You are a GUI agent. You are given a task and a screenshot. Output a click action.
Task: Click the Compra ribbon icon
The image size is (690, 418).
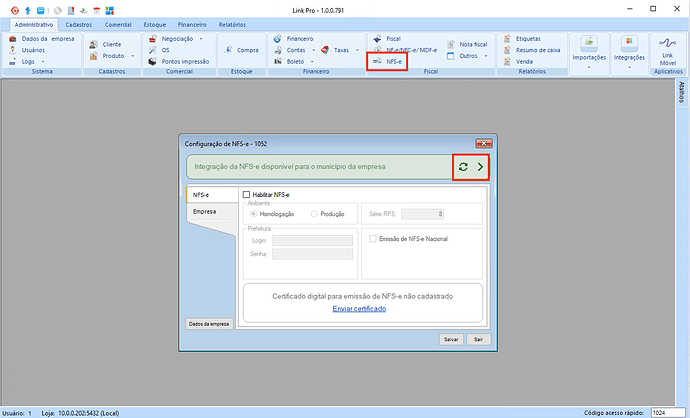tap(241, 49)
